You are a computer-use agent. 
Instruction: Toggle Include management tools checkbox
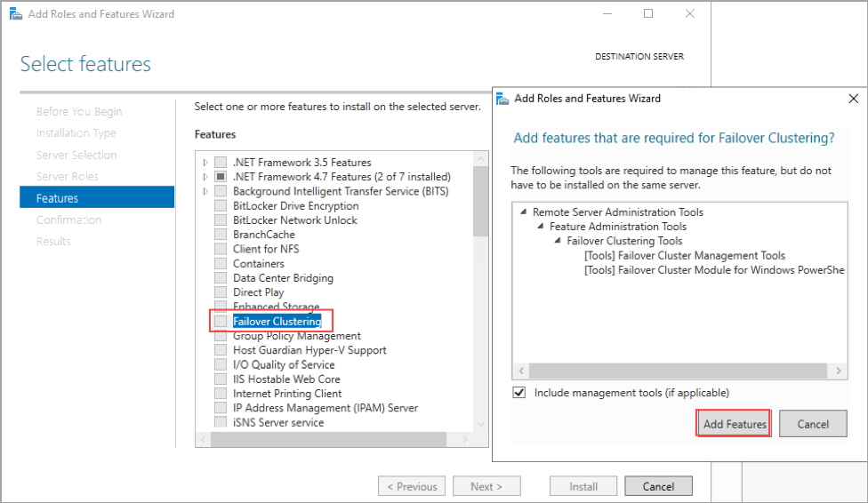point(519,393)
